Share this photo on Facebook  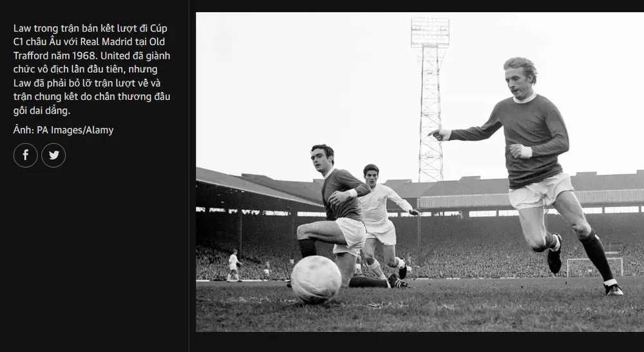point(26,155)
